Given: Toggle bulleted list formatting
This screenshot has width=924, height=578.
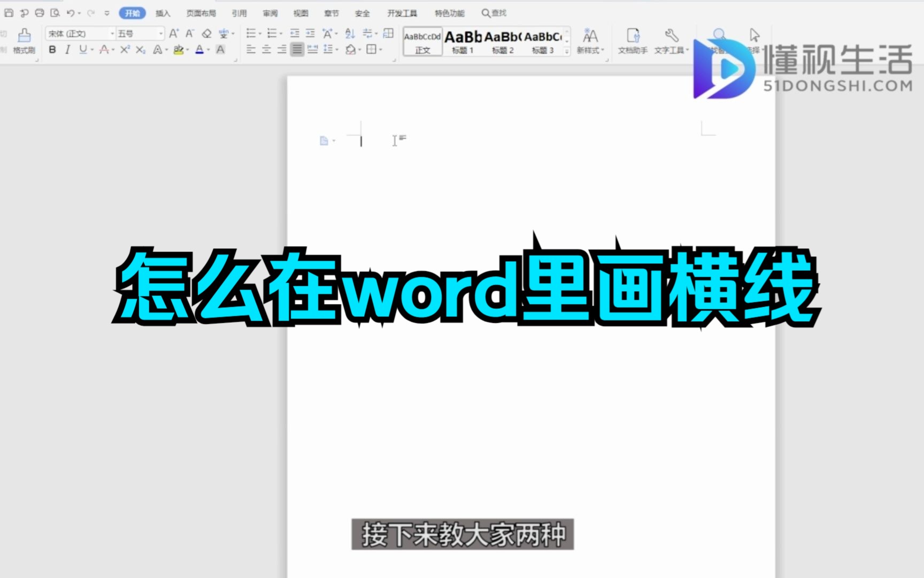Looking at the screenshot, I should 250,34.
